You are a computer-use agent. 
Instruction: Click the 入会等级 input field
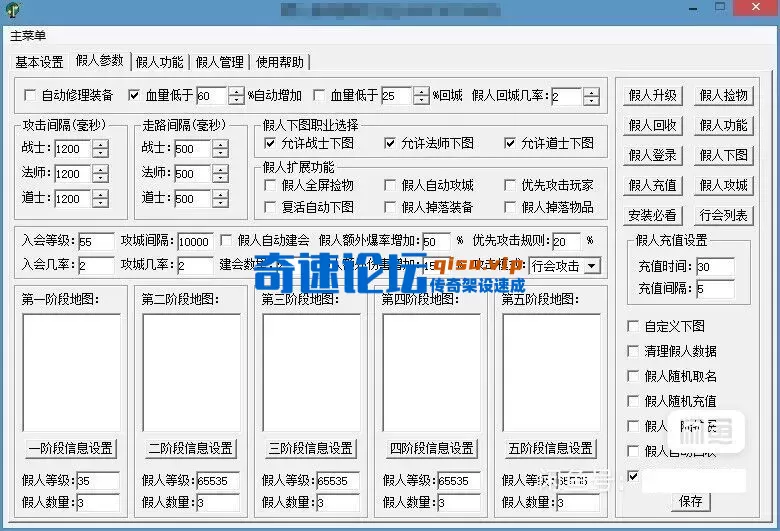(97, 242)
